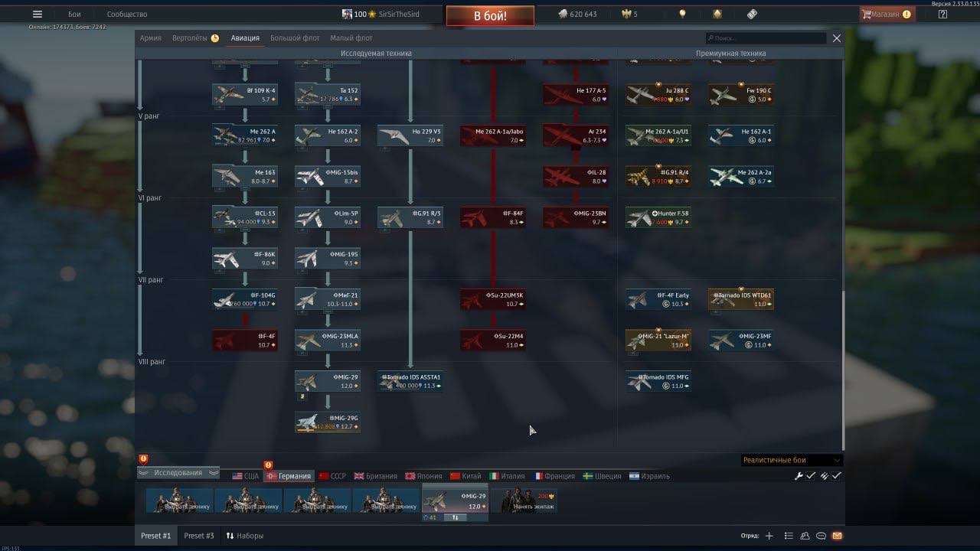Click the Israel flag icon
980x551 pixels.
[634, 476]
